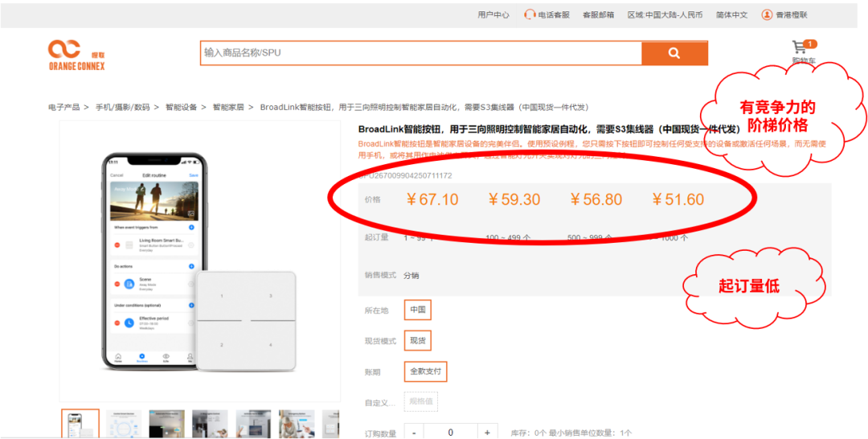This screenshot has height=439, width=868.
Task: Go to 手机/摄影/数码 breadcrumb
Action: pyautogui.click(x=123, y=107)
